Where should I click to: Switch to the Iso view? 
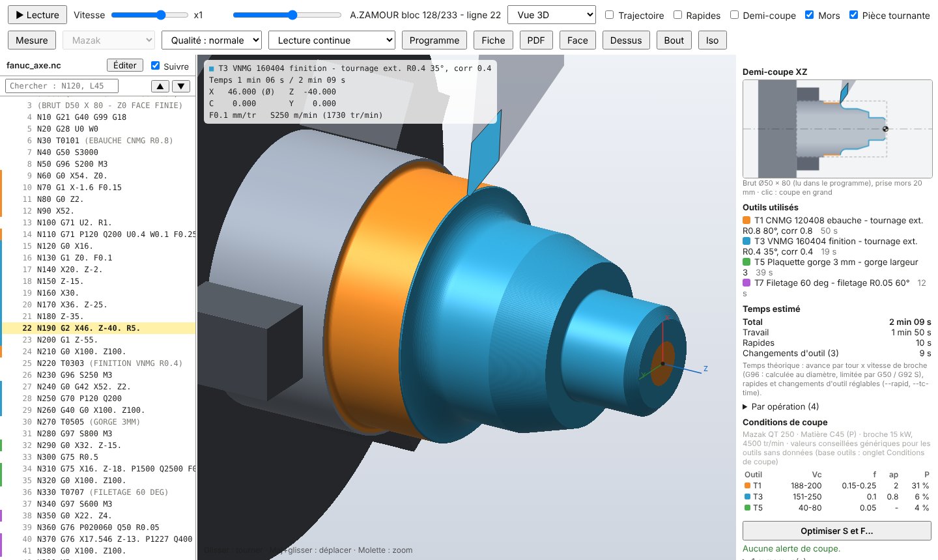tap(713, 40)
